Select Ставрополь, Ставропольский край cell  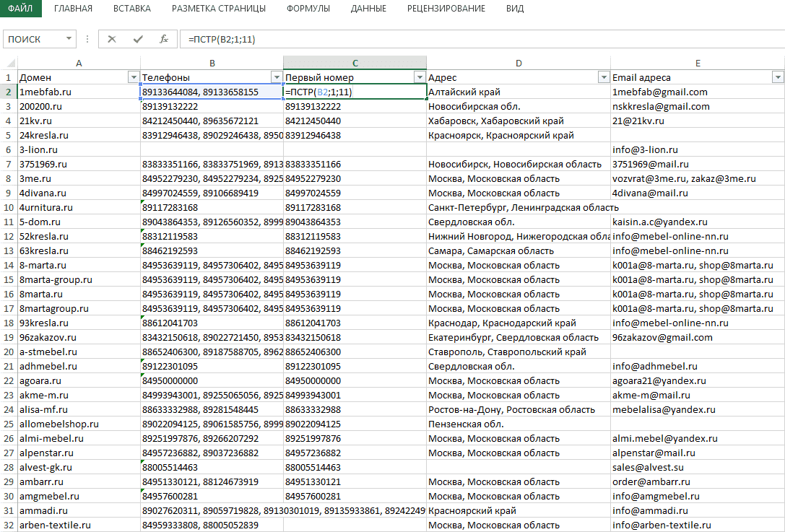pos(519,352)
